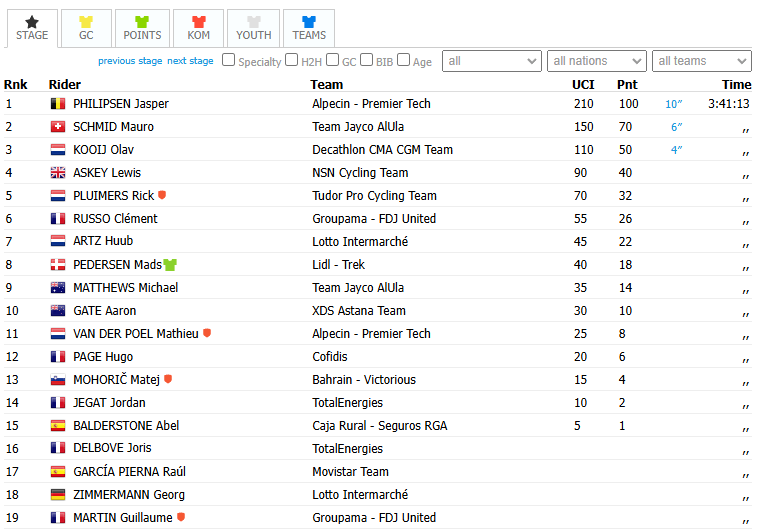Follow the next stage link
Image resolution: width=765 pixels, height=531 pixels.
click(190, 61)
